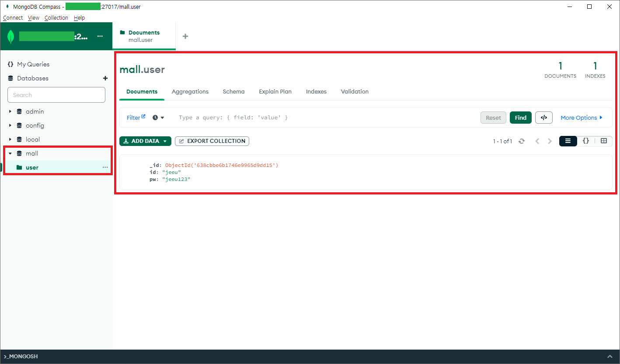Expand More Options for query
The width and height of the screenshot is (620, 364).
coord(582,118)
